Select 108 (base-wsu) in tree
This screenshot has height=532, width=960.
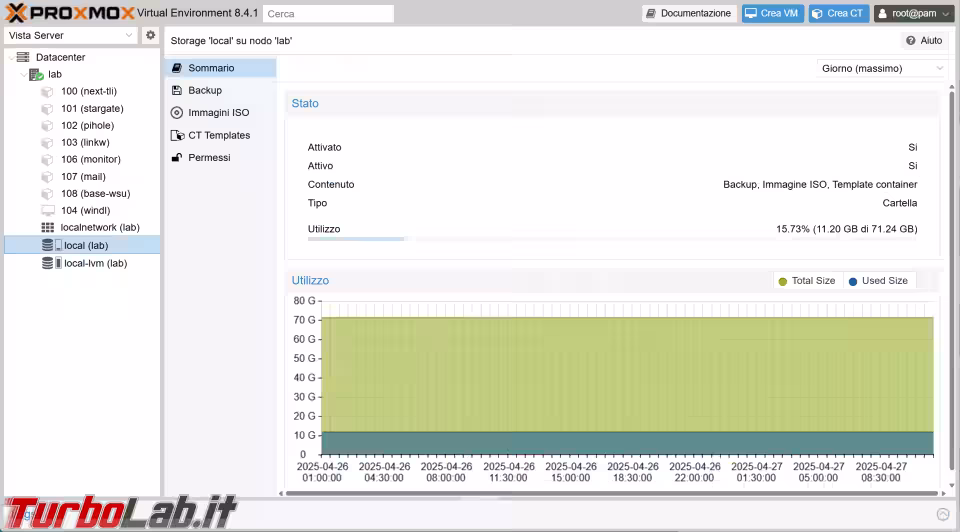click(96, 193)
